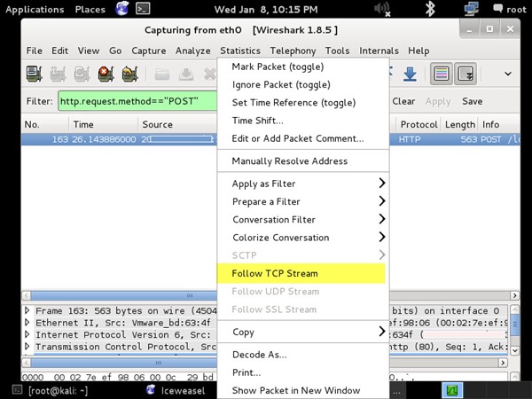Select Edit or Add Packet Comment...
Image resolution: width=532 pixels, height=399 pixels.
click(302, 139)
